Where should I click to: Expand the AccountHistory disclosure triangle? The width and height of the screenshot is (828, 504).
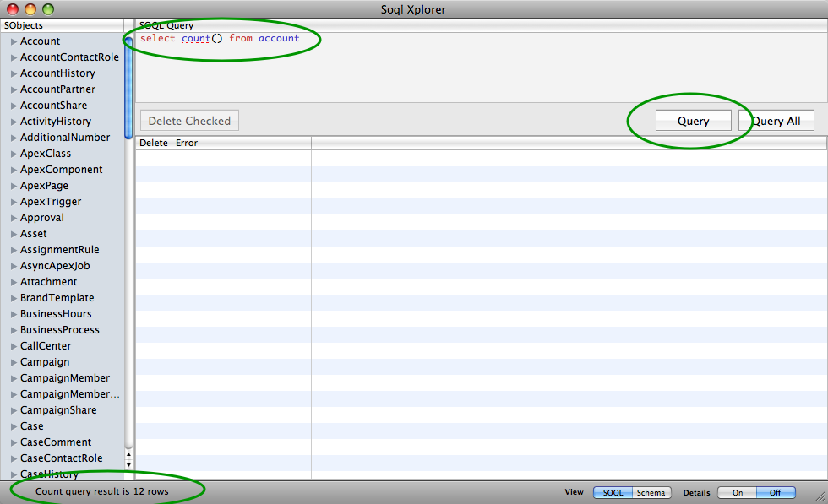(14, 74)
